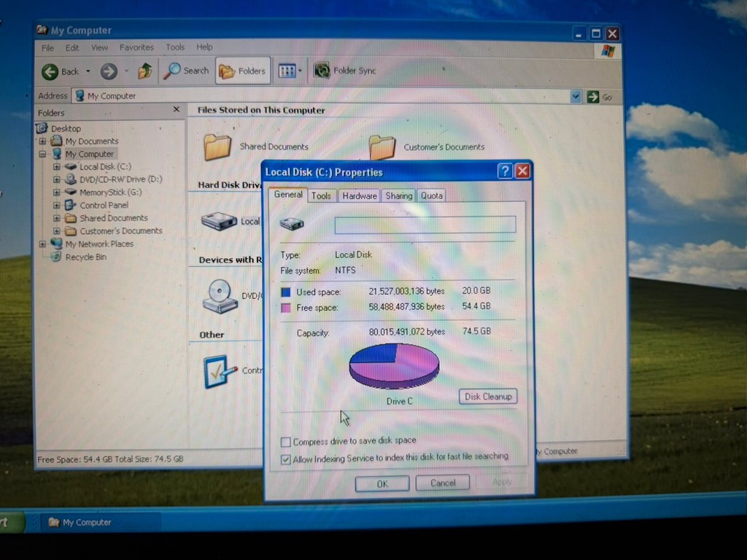Image resolution: width=747 pixels, height=560 pixels.
Task: Open the View menu
Action: pyautogui.click(x=99, y=47)
